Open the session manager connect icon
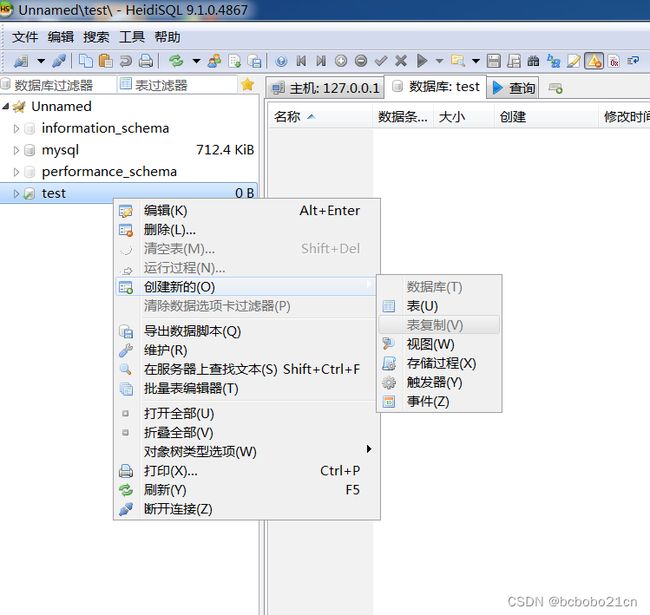 pyautogui.click(x=21, y=61)
